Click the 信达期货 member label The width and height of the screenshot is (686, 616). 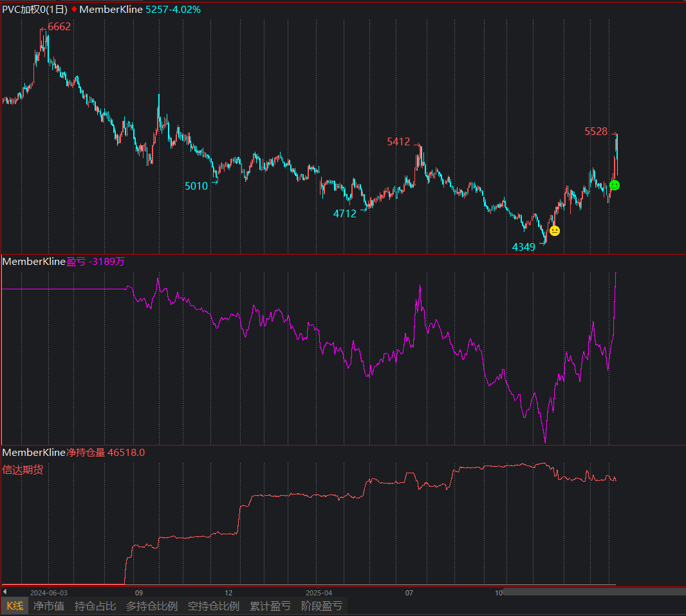[x=23, y=470]
